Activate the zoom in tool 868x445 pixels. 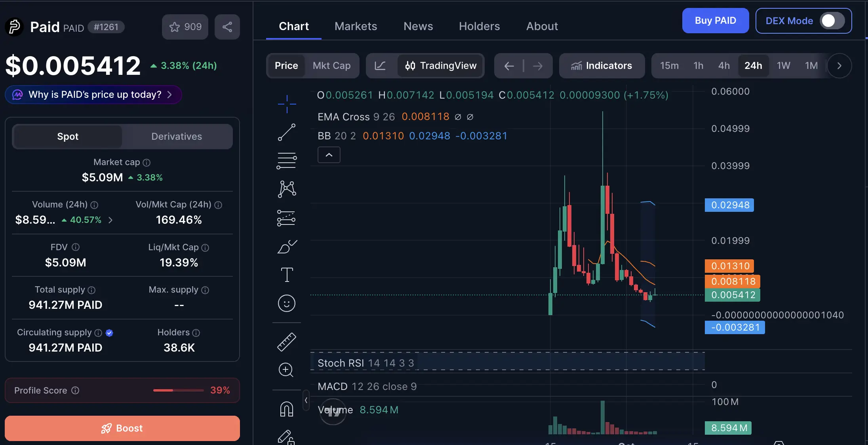[286, 370]
